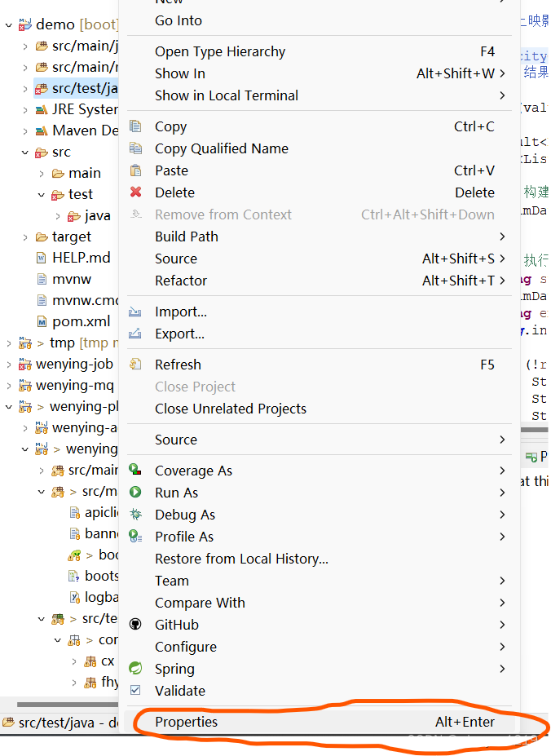Click the Debug As bug icon
The height and width of the screenshot is (756, 551).
pos(135,514)
